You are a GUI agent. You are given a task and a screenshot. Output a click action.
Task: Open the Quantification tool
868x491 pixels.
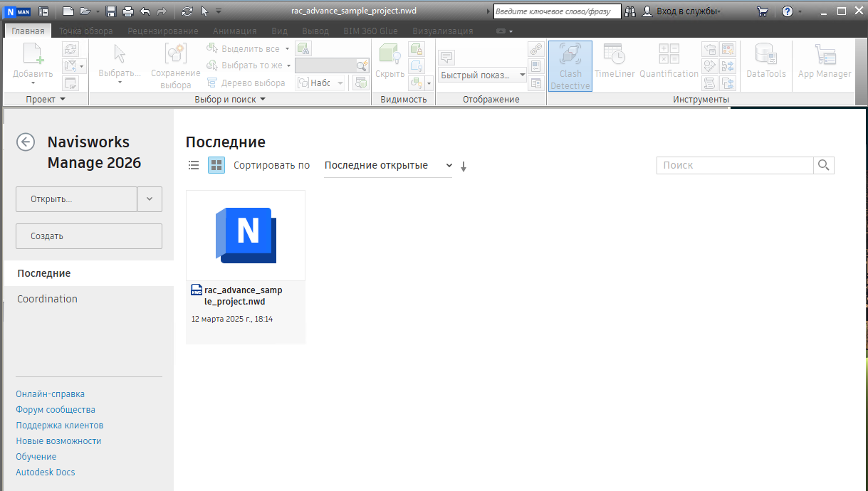pyautogui.click(x=669, y=60)
